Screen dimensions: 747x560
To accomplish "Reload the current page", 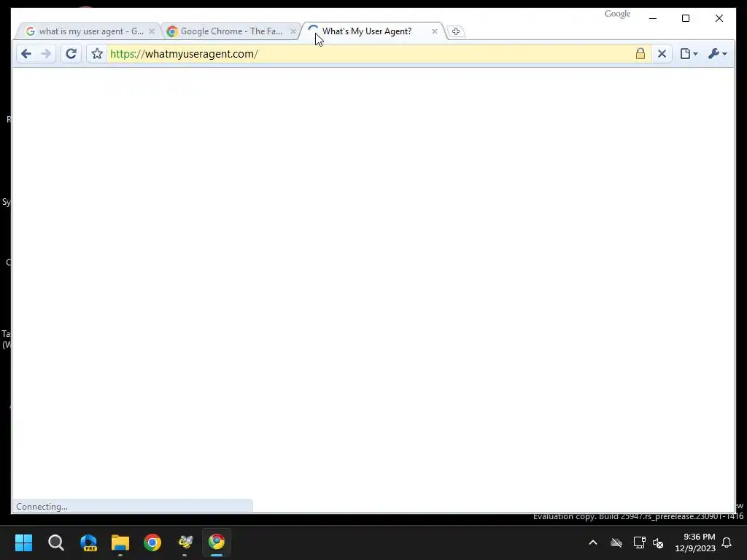I will (x=71, y=54).
